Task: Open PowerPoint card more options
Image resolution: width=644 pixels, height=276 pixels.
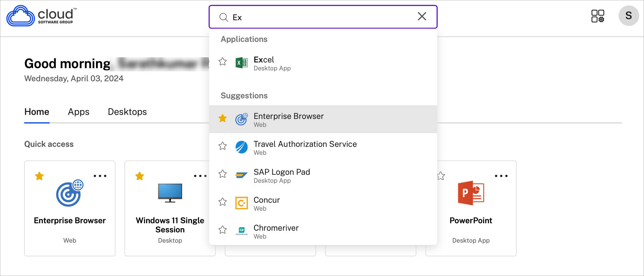Action: point(501,176)
